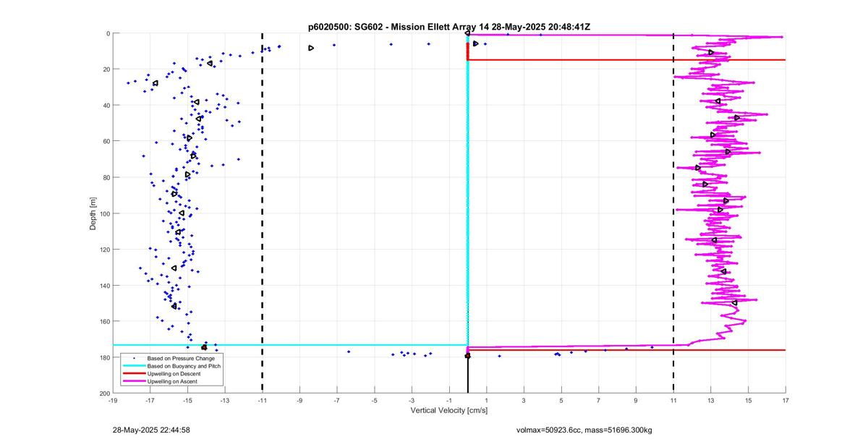This screenshot has height=442, width=868.
Task: Click legend entry 'Upwelling on Ascent'
Action: (x=174, y=381)
